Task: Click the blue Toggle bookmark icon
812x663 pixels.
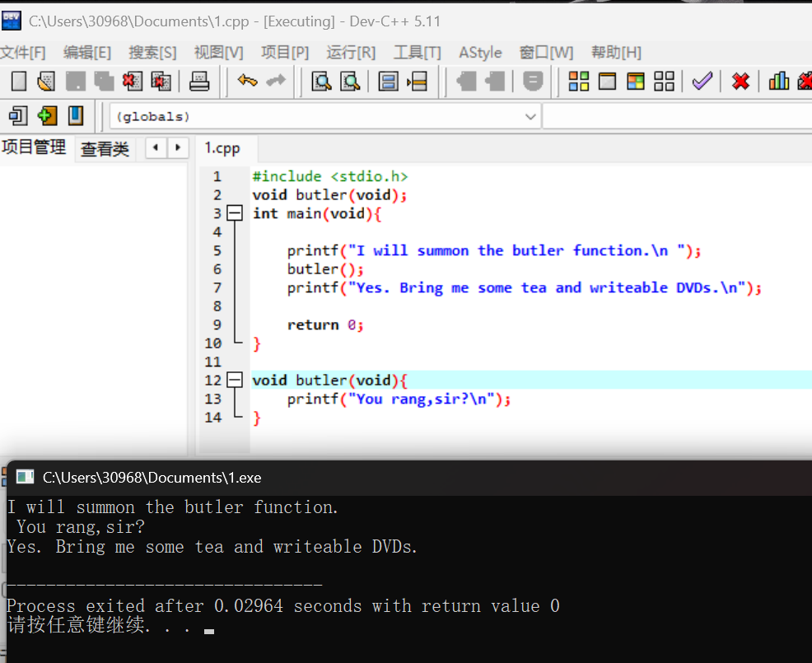Action: 76,115
